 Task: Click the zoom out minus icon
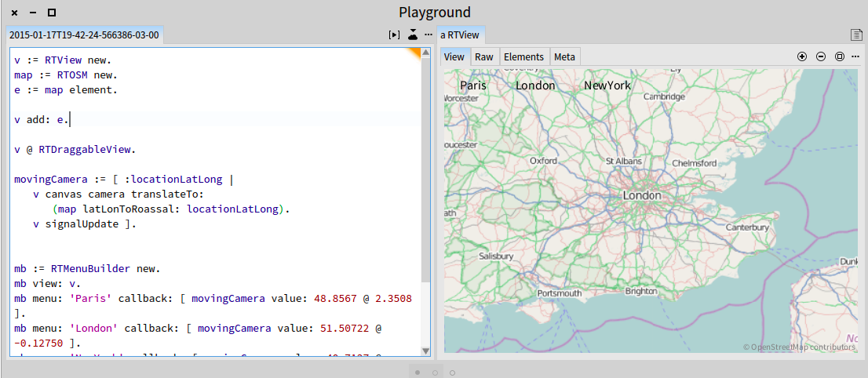click(x=821, y=56)
